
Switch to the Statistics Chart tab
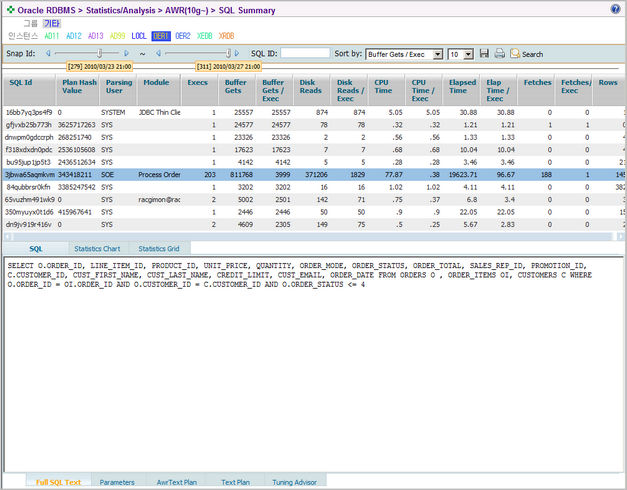click(97, 248)
